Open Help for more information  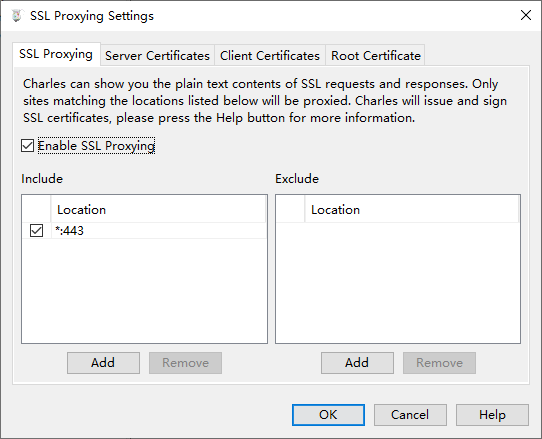click(492, 415)
